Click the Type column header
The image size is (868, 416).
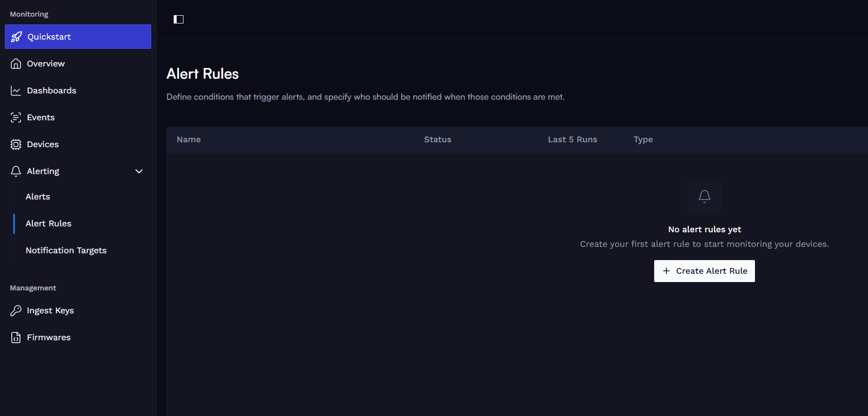643,139
